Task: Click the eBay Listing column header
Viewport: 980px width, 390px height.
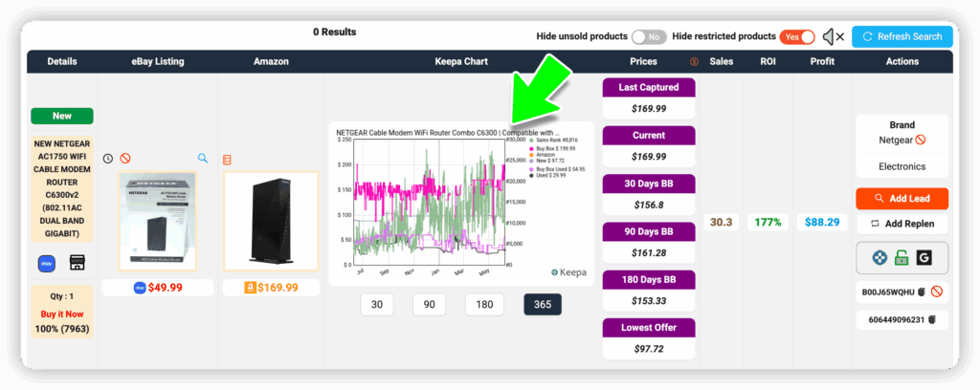Action: (x=158, y=61)
